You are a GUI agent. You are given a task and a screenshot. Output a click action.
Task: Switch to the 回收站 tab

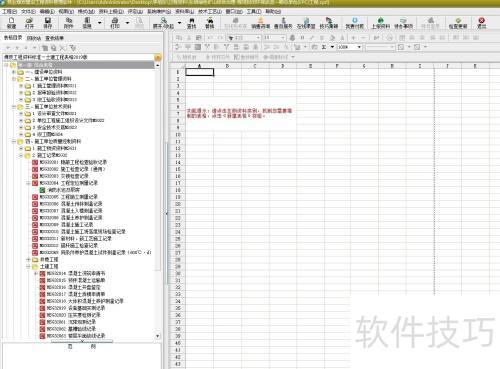[x=34, y=38]
